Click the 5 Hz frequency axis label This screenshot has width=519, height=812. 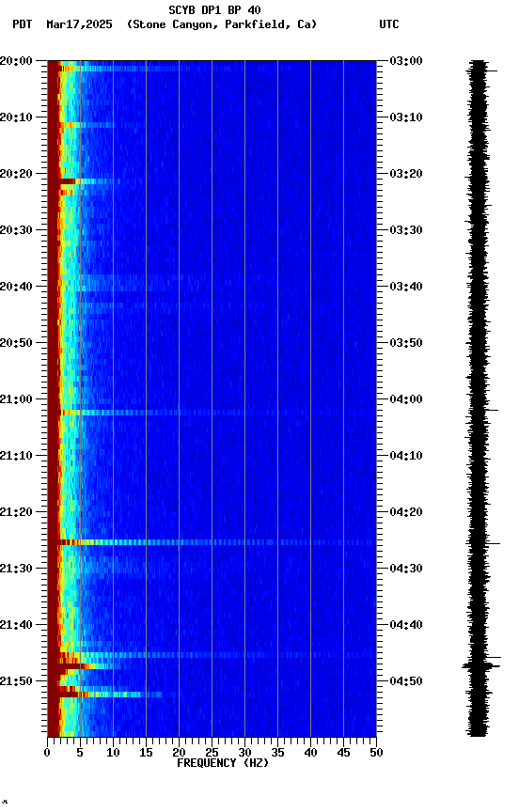tap(80, 753)
